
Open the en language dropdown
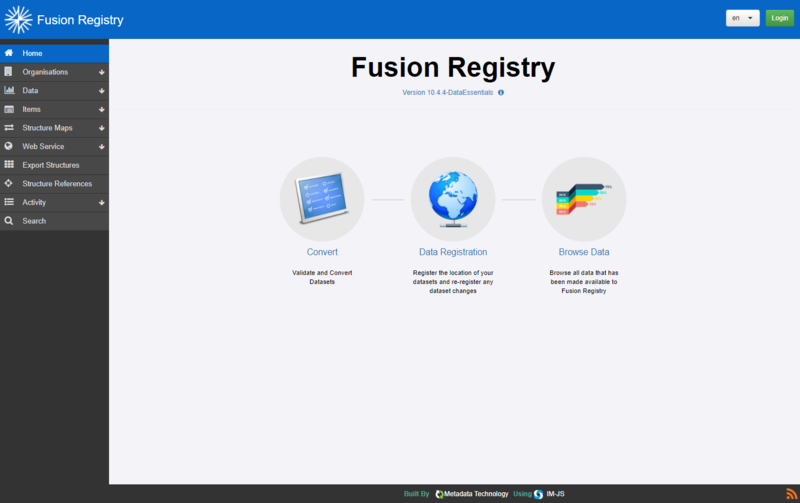tap(742, 18)
